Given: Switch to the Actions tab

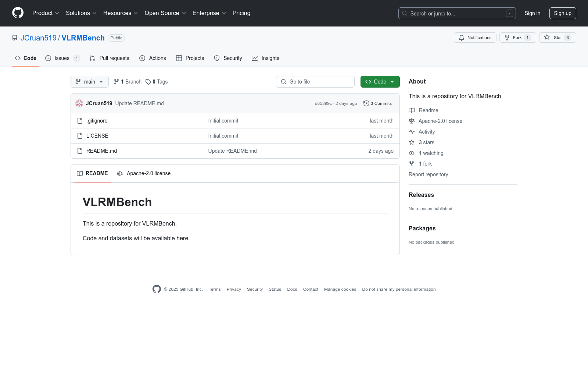Looking at the screenshot, I should [x=153, y=58].
